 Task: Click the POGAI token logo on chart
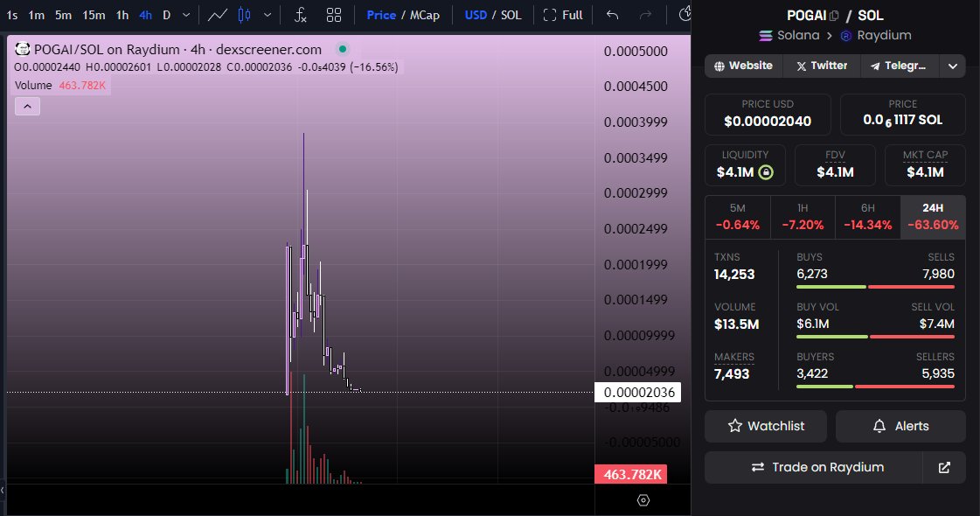[x=23, y=49]
